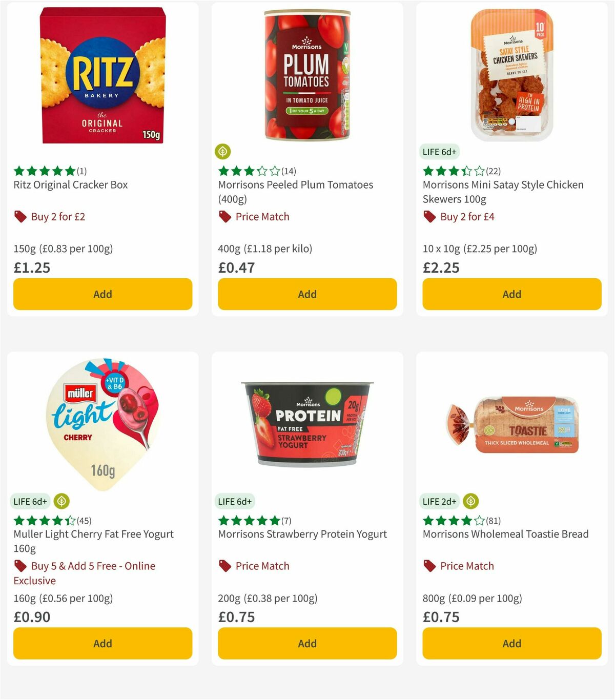Open Muller Light Cherry Fat Free Yogurt page

93,541
